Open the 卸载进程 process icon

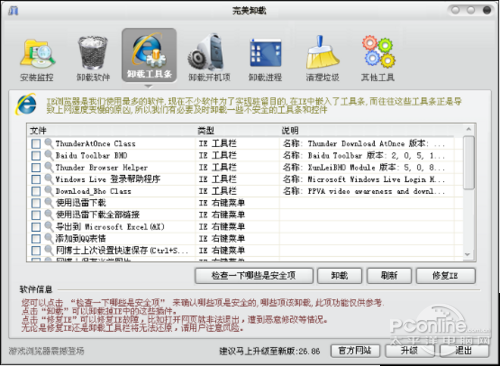(265, 59)
